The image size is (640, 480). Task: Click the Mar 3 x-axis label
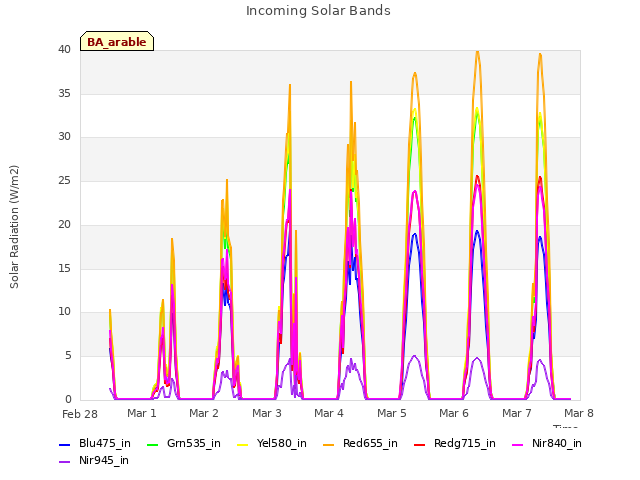267,413
